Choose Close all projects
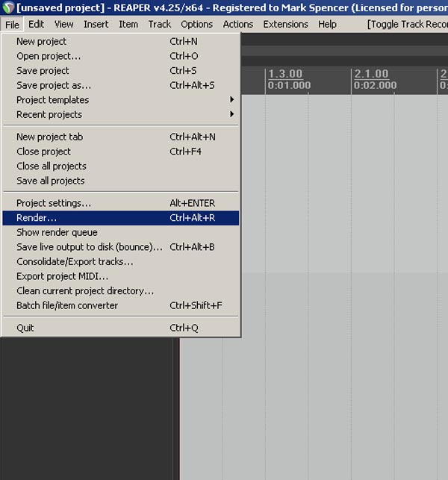448x480 pixels. tap(121, 166)
